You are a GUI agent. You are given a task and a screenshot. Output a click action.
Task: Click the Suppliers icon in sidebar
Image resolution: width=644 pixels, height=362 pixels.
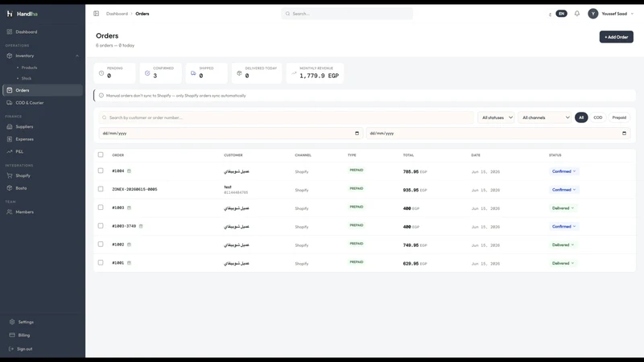tap(10, 126)
